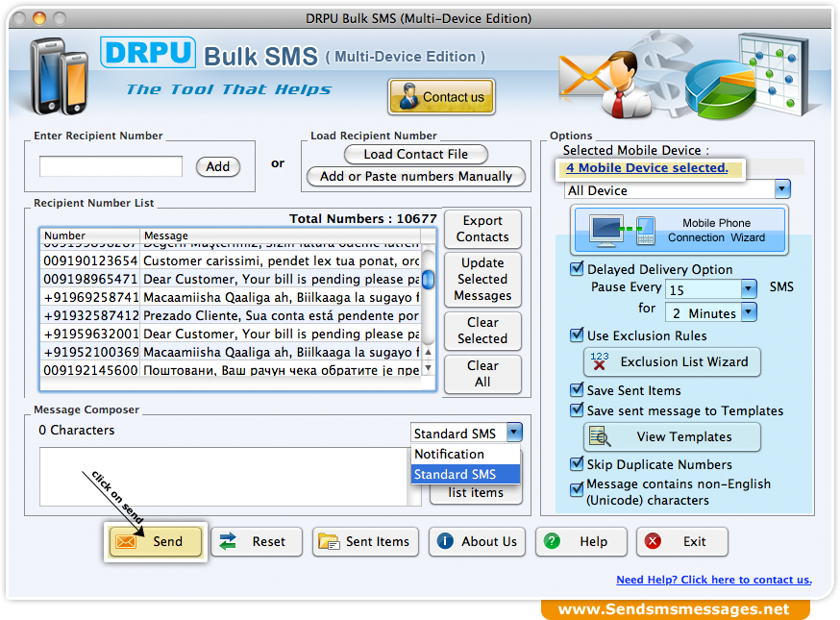
Task: Click the Clear All button
Action: (482, 374)
